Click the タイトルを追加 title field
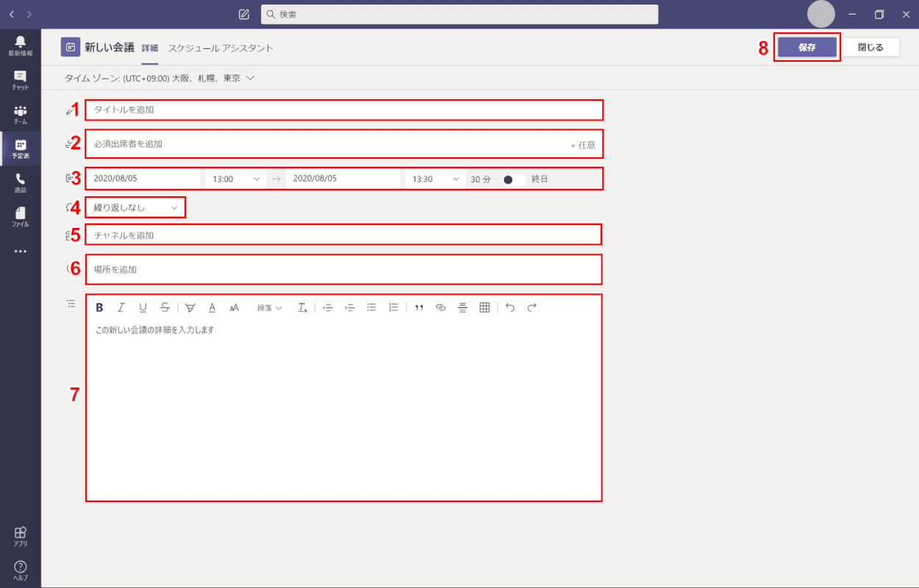 coord(344,110)
